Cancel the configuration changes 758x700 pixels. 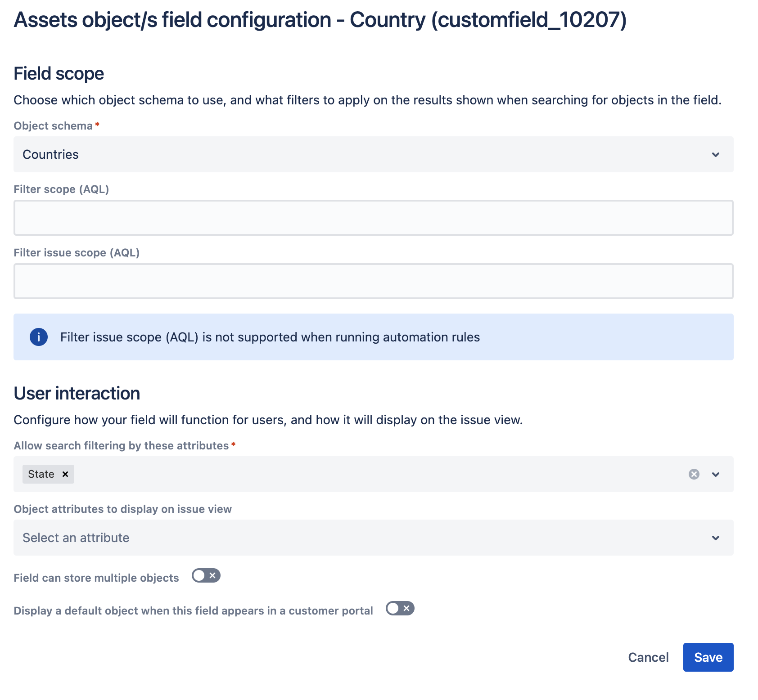[x=648, y=657]
